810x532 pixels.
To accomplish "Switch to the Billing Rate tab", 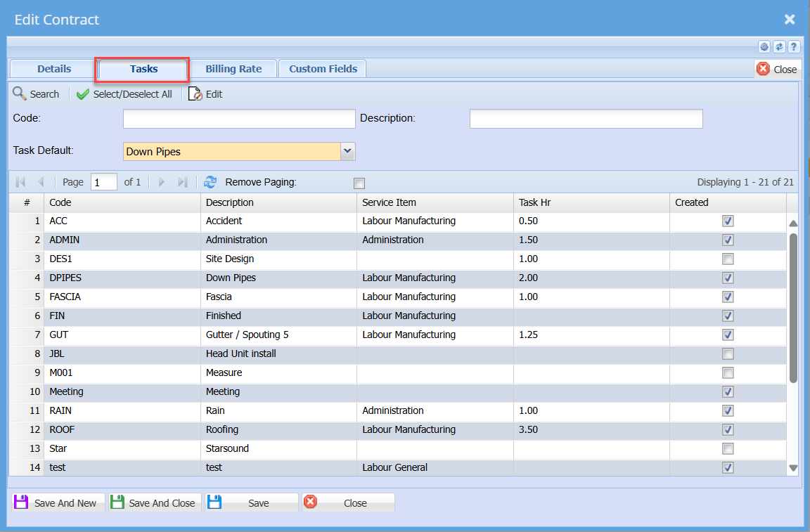I will [x=233, y=69].
